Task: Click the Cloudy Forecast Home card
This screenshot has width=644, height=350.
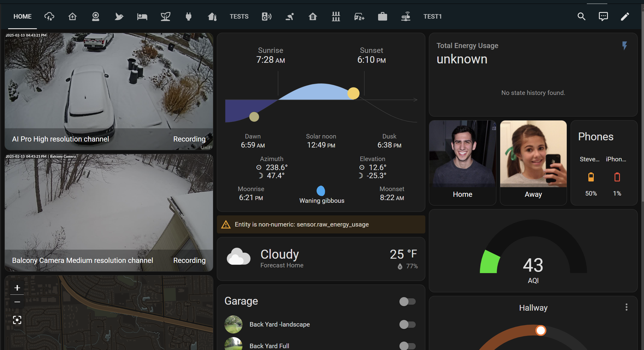Action: (x=321, y=259)
